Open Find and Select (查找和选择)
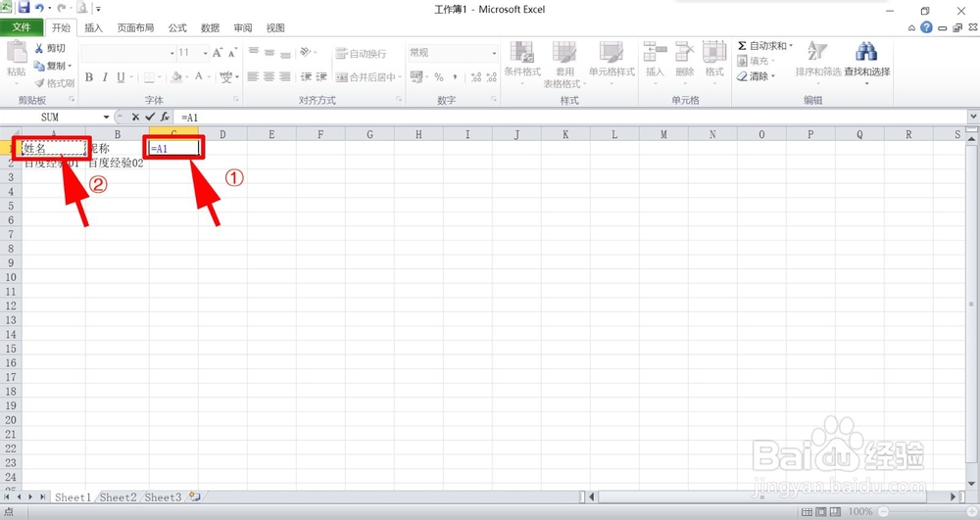 [x=867, y=63]
